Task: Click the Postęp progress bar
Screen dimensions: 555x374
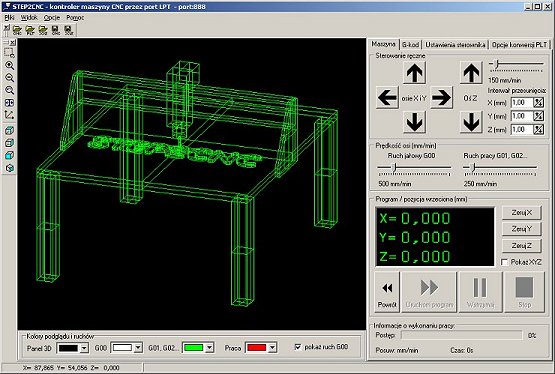Action: [x=462, y=335]
